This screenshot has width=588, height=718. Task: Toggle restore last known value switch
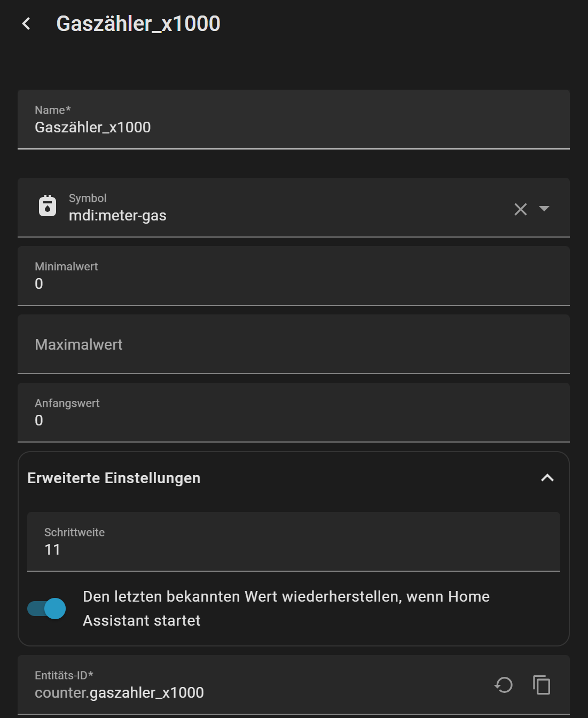click(x=47, y=609)
